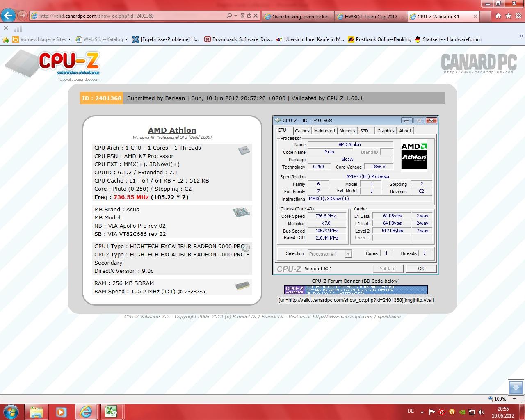Image resolution: width=525 pixels, height=420 pixels.
Task: Open Windows Explorer from taskbar
Action: click(x=36, y=411)
